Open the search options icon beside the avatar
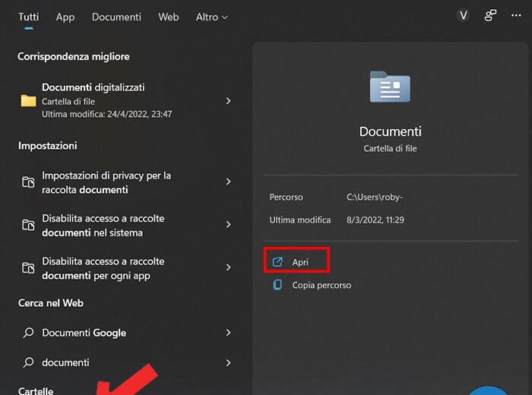Screen dimensions: 532x395 click(x=491, y=15)
